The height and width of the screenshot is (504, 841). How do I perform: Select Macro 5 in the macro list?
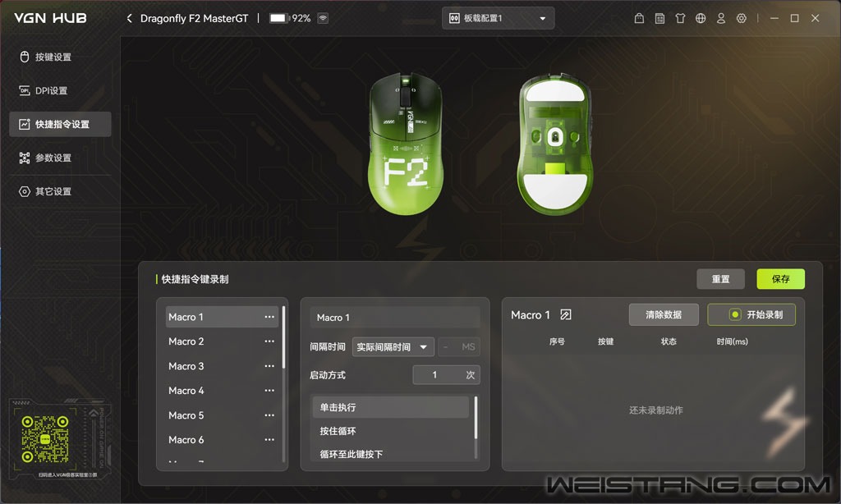(222, 415)
